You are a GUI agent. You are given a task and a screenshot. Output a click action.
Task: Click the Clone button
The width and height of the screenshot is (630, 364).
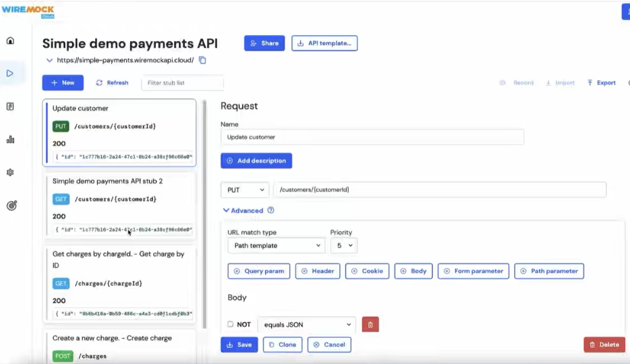click(283, 344)
